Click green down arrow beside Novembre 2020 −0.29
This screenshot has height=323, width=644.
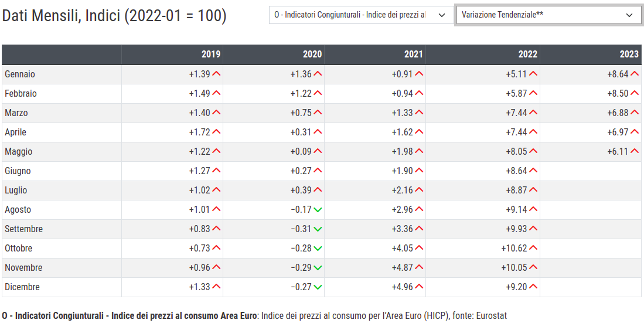tap(318, 268)
